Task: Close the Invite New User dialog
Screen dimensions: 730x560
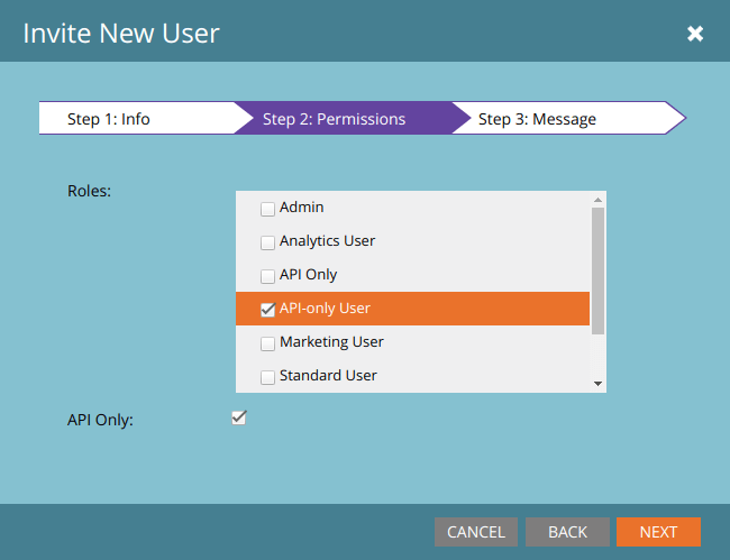Action: [x=695, y=34]
